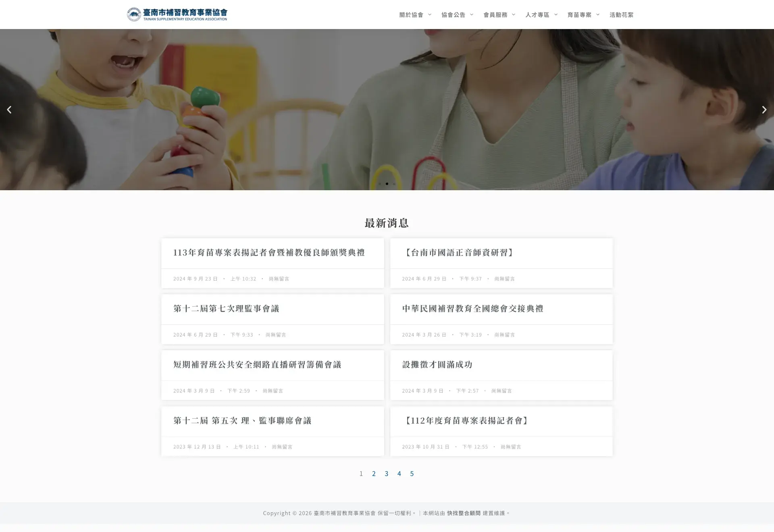Screen dimensions: 774x532
Task: Go to pagination page 4
Action: coord(399,474)
